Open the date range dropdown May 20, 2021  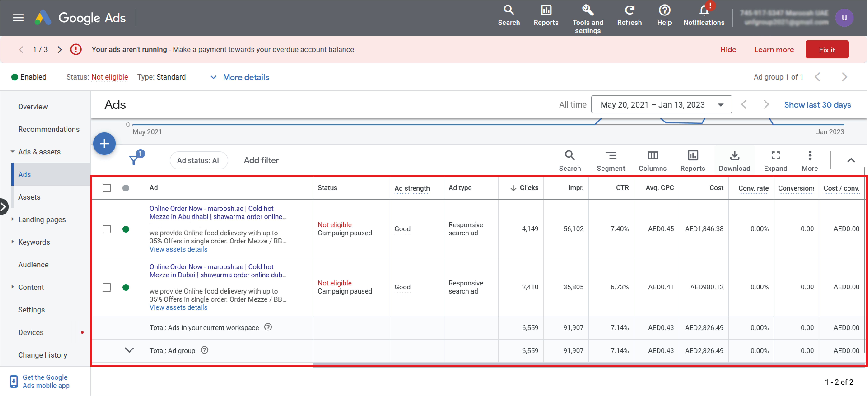tap(661, 105)
